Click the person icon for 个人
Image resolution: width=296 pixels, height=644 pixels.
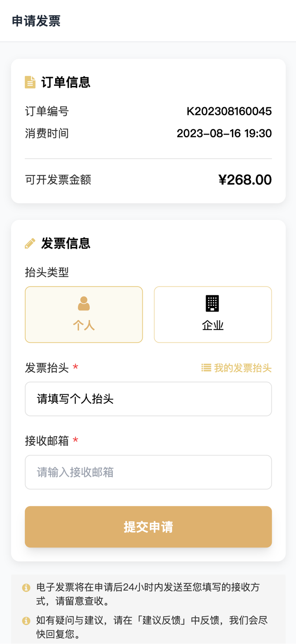point(84,303)
